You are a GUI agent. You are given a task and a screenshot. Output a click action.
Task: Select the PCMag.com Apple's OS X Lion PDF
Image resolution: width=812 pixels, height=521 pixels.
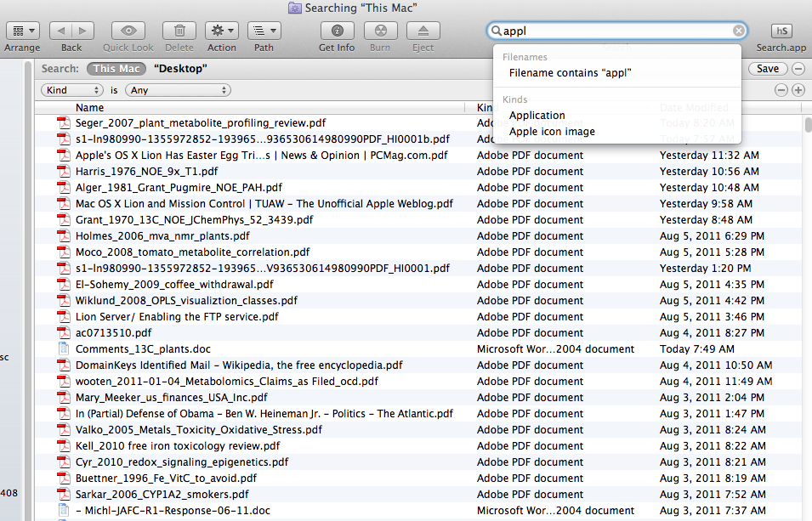pyautogui.click(x=262, y=156)
